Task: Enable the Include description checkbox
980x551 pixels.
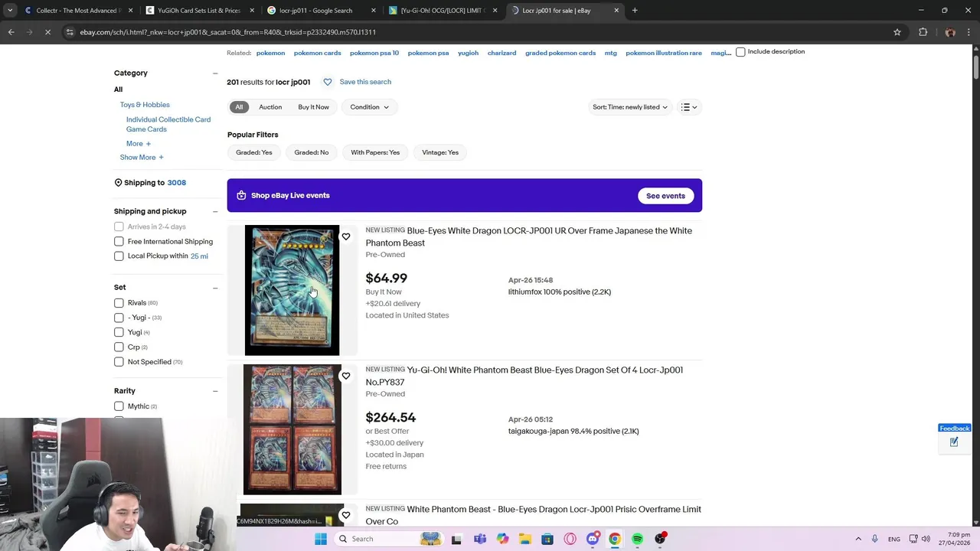Action: pyautogui.click(x=740, y=52)
